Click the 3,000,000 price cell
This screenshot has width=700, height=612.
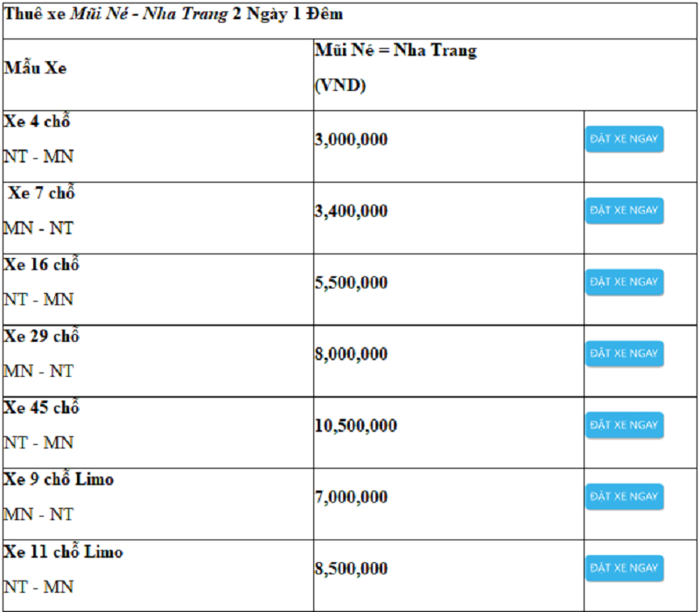click(x=351, y=140)
